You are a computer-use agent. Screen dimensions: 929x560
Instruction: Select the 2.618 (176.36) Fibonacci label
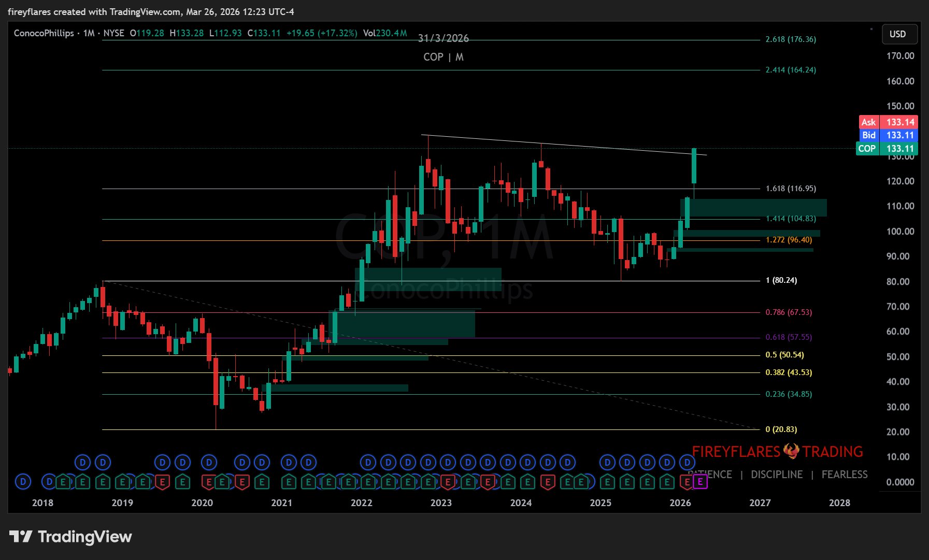pyautogui.click(x=791, y=39)
